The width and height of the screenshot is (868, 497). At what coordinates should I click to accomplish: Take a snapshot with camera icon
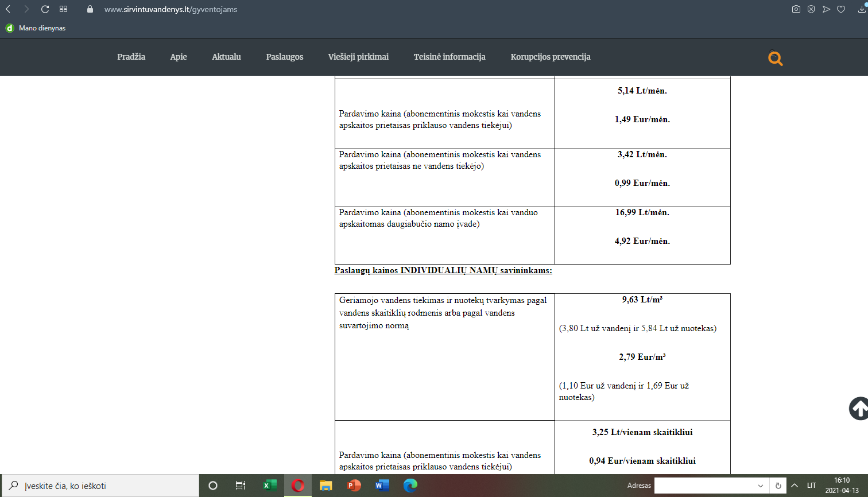click(x=796, y=9)
